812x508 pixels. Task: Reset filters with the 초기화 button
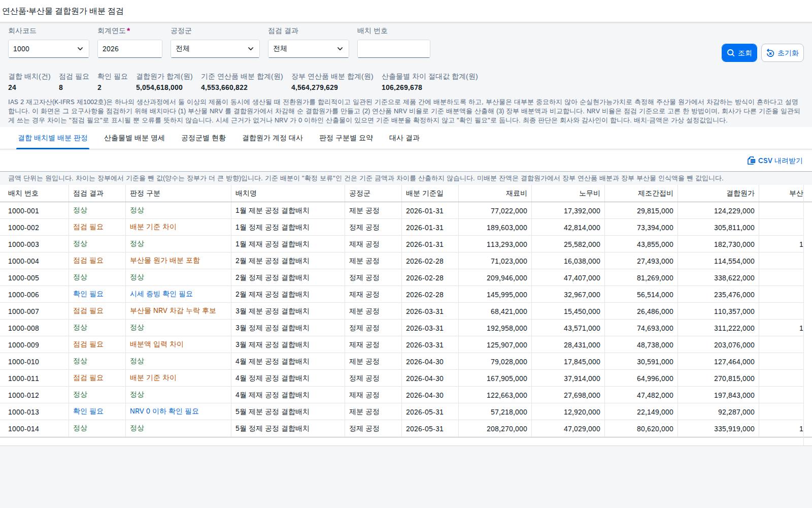click(x=782, y=53)
